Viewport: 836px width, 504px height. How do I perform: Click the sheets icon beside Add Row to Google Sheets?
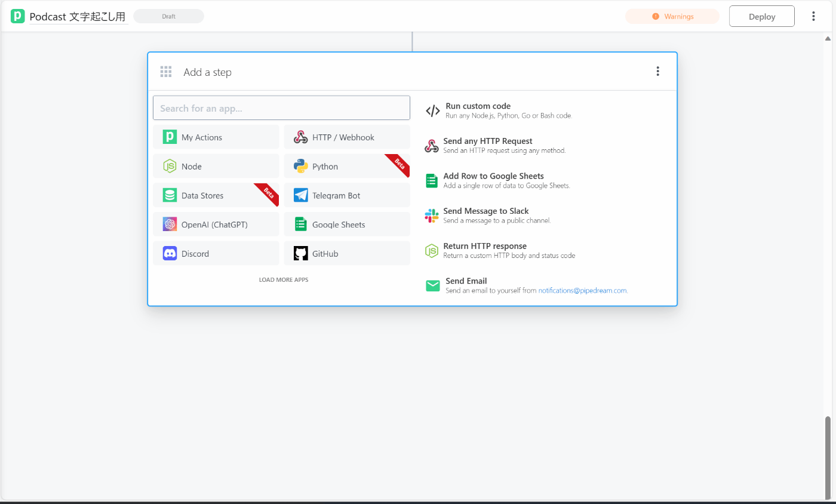tap(432, 180)
